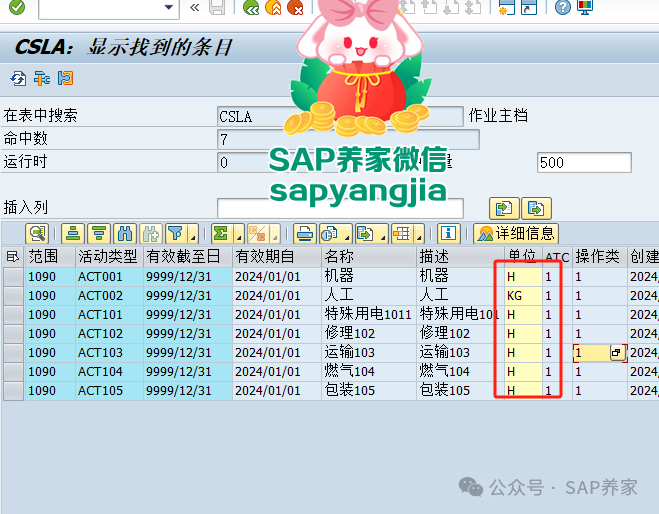This screenshot has width=659, height=514.
Task: Click the green Back icon
Action: pos(251,7)
